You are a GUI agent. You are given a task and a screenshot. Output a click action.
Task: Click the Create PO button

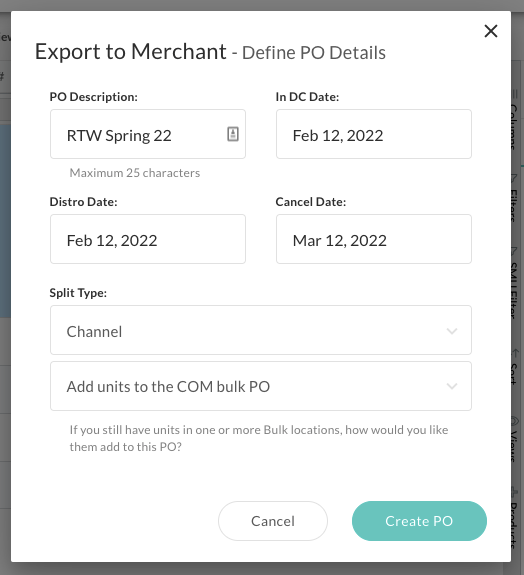[x=419, y=521]
